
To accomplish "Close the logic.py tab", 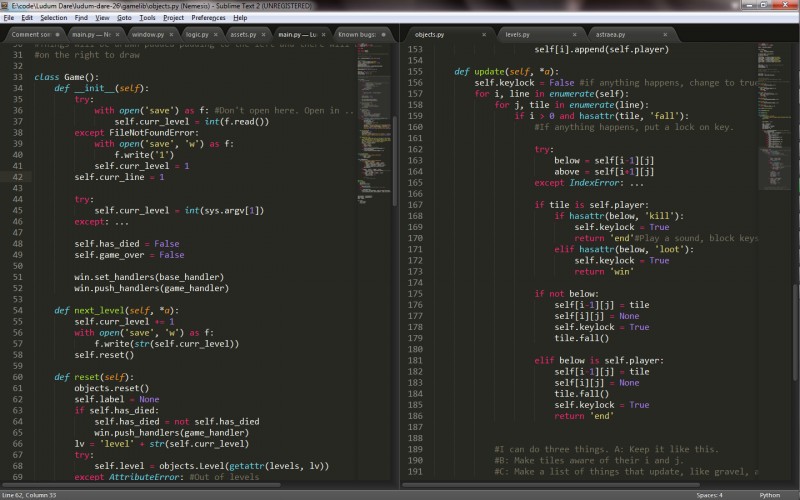I will tap(215, 35).
